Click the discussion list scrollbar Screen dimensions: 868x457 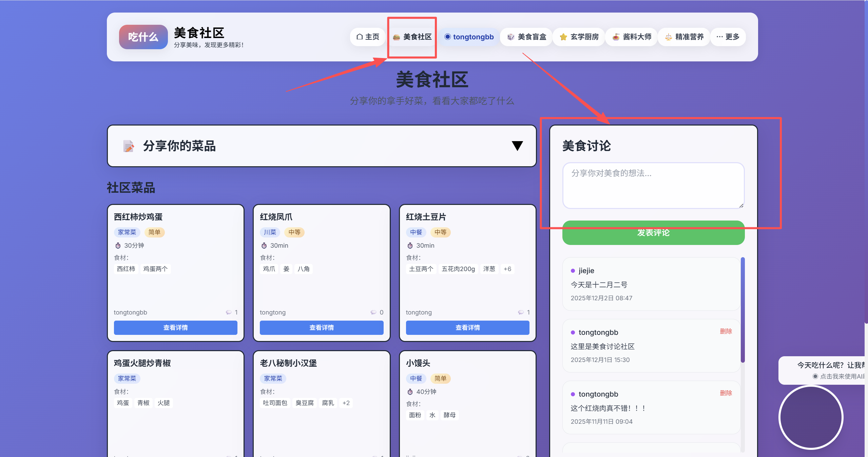(742, 310)
